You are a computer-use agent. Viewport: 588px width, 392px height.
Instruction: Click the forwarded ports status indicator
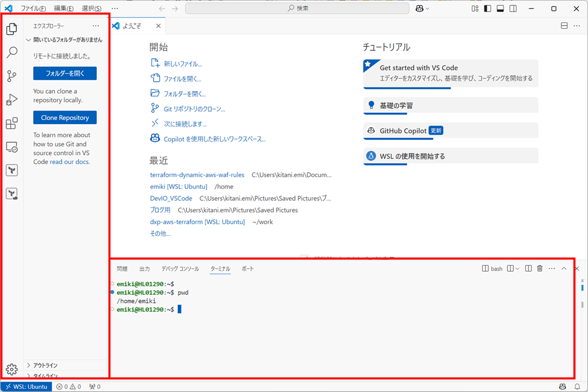pyautogui.click(x=95, y=387)
